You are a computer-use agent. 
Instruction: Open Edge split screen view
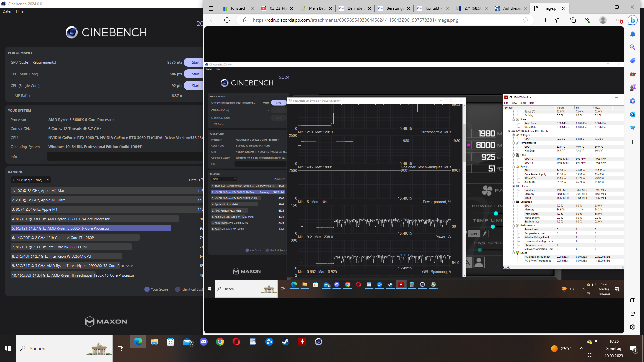pos(543,20)
